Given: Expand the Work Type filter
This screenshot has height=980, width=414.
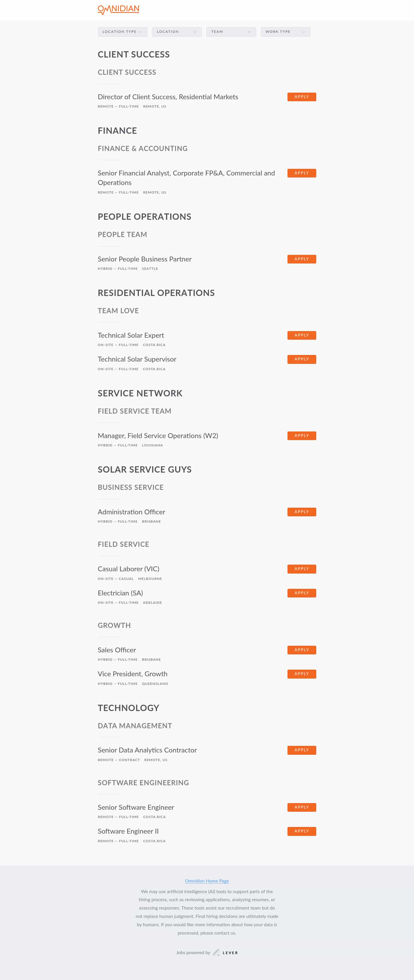Looking at the screenshot, I should click(x=285, y=32).
